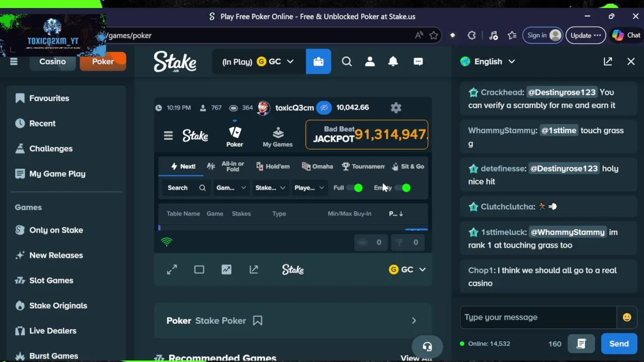This screenshot has height=362, width=644.
Task: Open poker settings gear
Action: click(396, 108)
